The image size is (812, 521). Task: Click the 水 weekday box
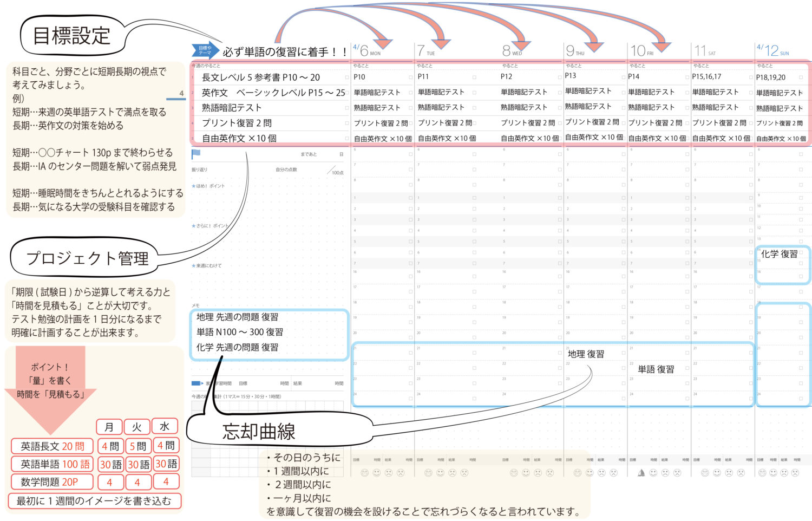[x=165, y=426]
